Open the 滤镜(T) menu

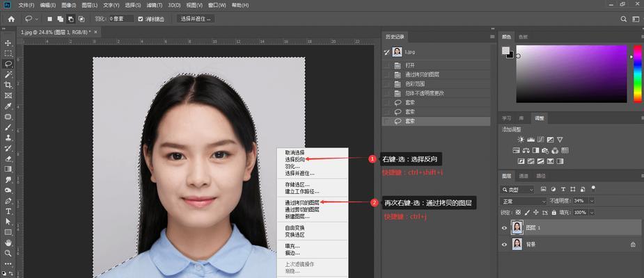coord(155,6)
